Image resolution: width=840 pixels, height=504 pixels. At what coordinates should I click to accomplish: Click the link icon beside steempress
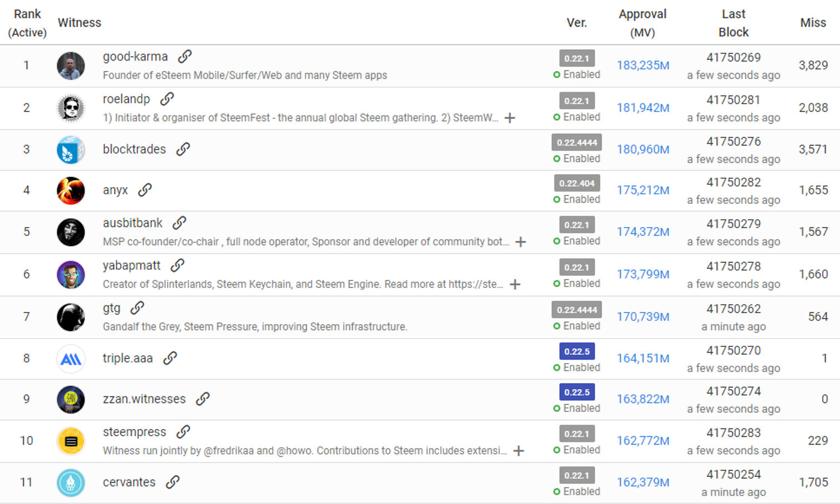click(x=183, y=432)
